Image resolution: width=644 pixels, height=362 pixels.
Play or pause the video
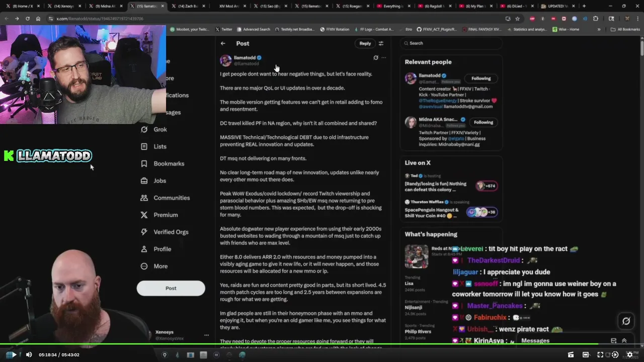point(14,354)
